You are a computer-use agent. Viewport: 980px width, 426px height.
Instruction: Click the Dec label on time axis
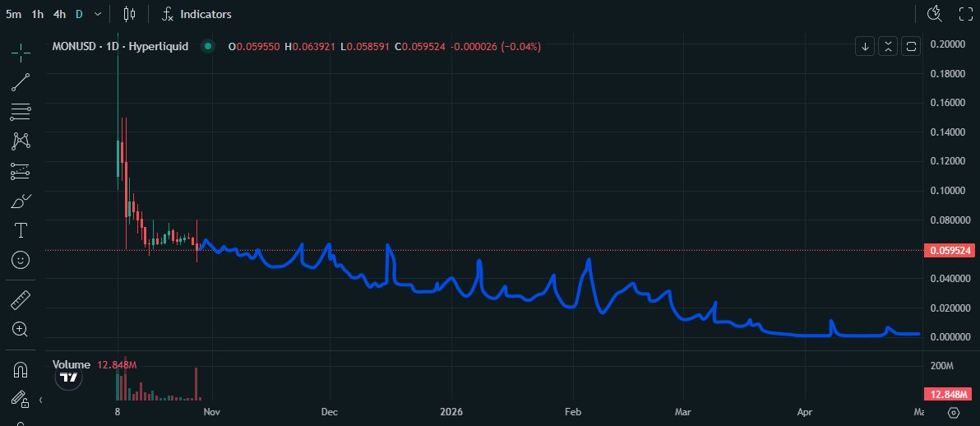pyautogui.click(x=330, y=412)
